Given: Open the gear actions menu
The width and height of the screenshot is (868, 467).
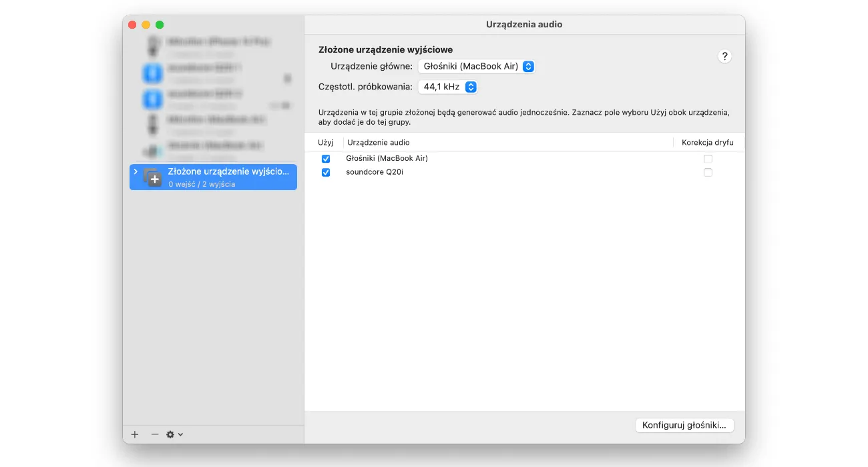Looking at the screenshot, I should click(x=174, y=434).
